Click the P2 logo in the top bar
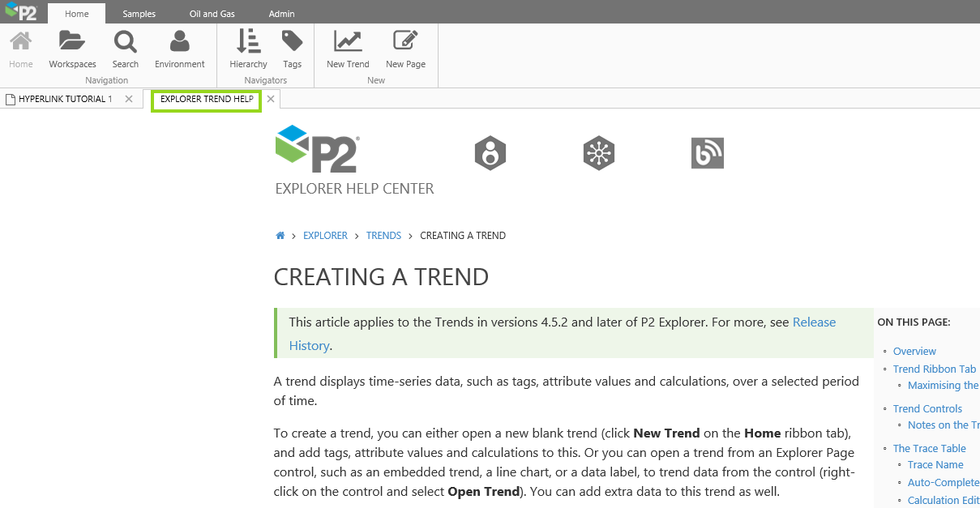This screenshot has height=508, width=980. pyautogui.click(x=21, y=11)
